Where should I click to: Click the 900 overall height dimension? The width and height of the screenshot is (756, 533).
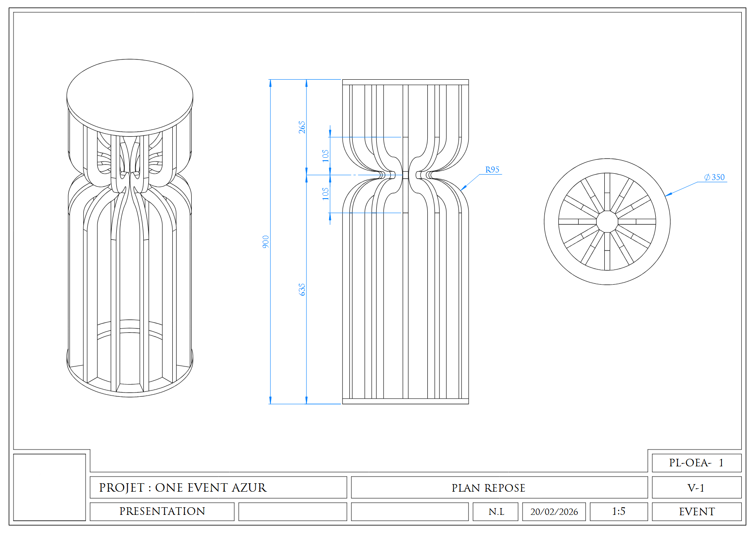point(265,242)
